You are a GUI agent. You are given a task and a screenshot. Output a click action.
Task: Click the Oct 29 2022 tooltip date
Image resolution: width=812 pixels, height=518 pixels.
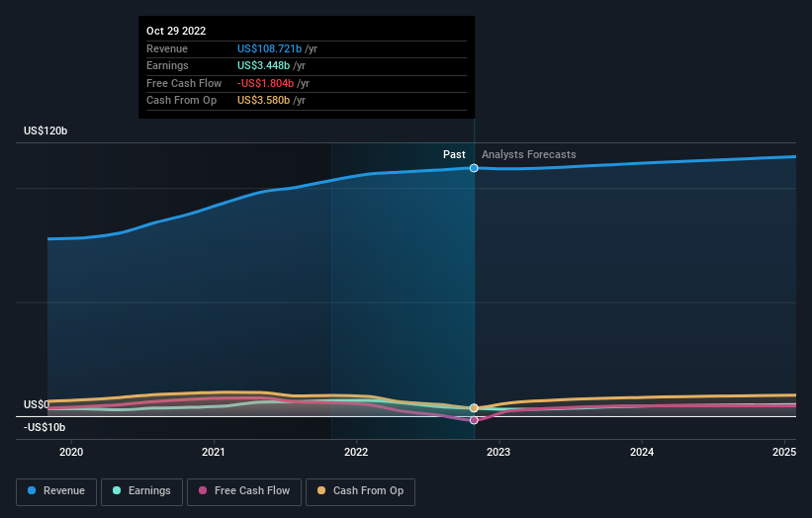[176, 31]
